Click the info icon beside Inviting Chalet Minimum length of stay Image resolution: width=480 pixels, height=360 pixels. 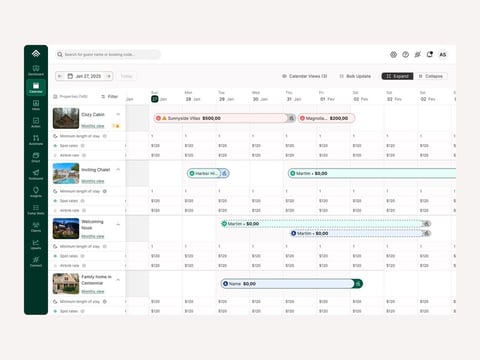(x=105, y=191)
